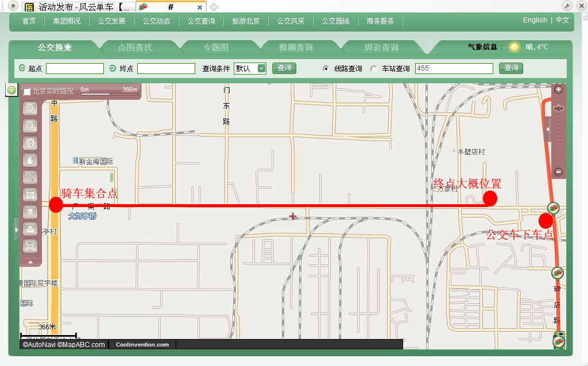Click the full screen frame tool
The height and width of the screenshot is (366, 588).
coord(31,246)
